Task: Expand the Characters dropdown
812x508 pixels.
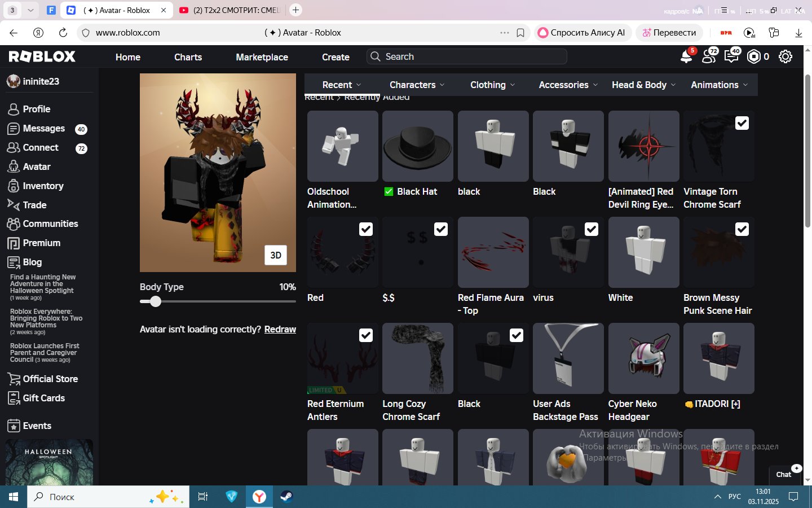Action: pyautogui.click(x=417, y=85)
